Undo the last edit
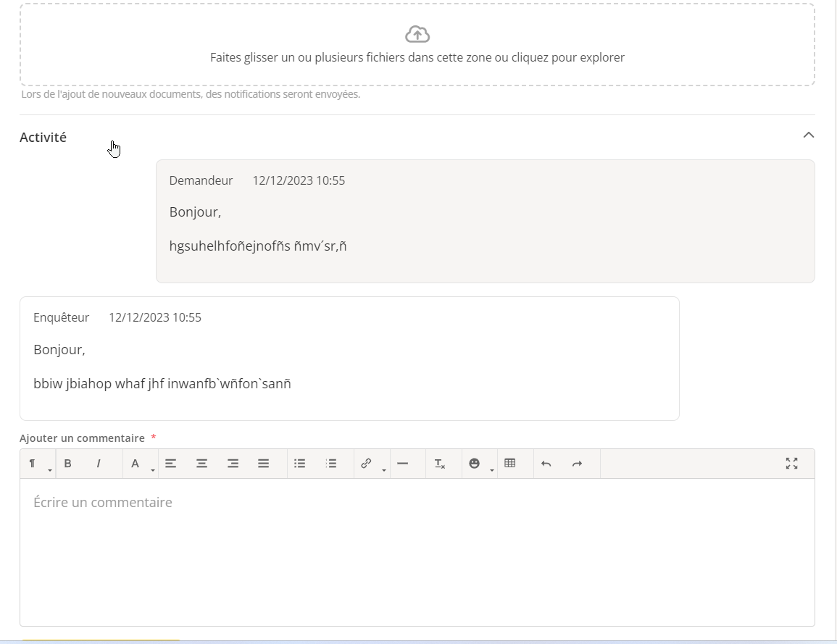837x644 pixels. 546,463
